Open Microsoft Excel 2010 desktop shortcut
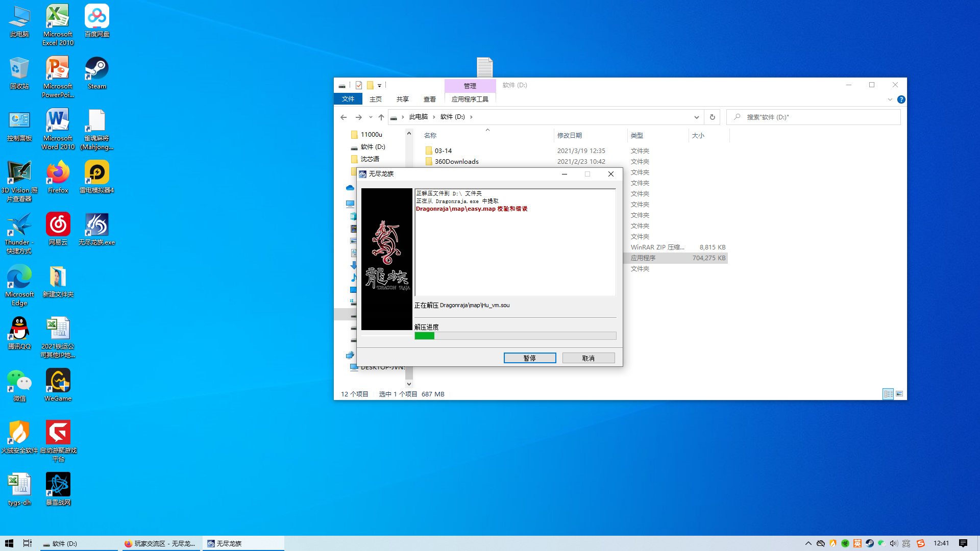 (x=58, y=25)
